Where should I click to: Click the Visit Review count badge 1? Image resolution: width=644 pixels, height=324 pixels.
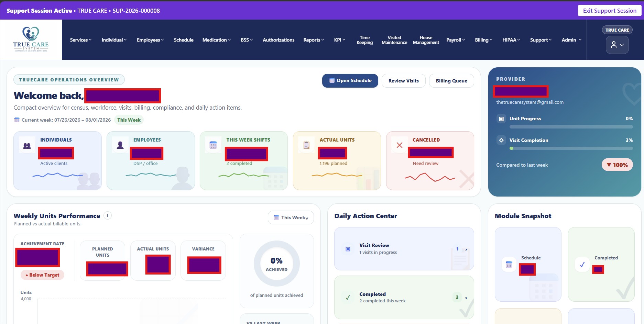pos(457,249)
